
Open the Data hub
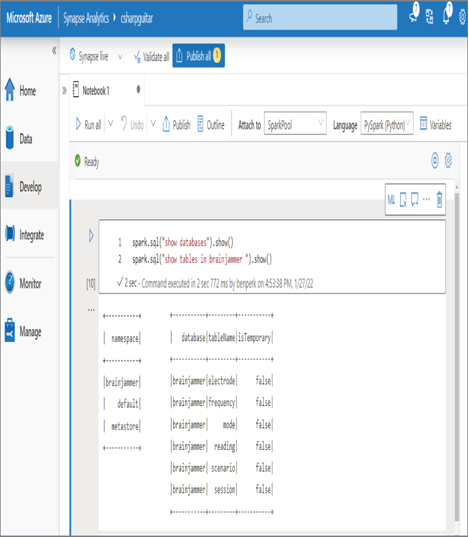pos(19,138)
